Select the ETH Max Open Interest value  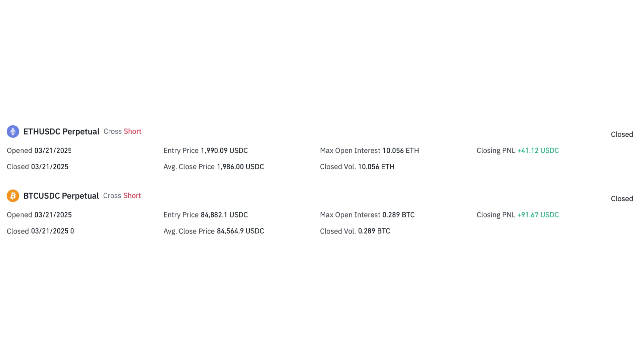(400, 150)
